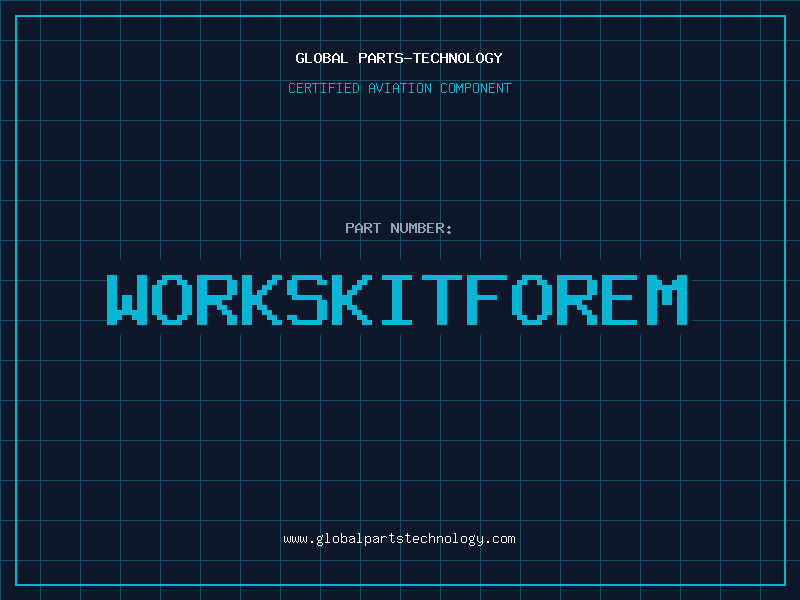Select the CERTIFIED AVIATION COMPONENT subtitle

[x=399, y=88]
